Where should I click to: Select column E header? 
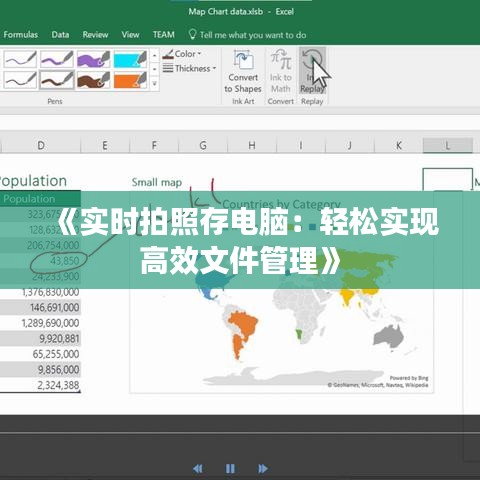[105, 145]
